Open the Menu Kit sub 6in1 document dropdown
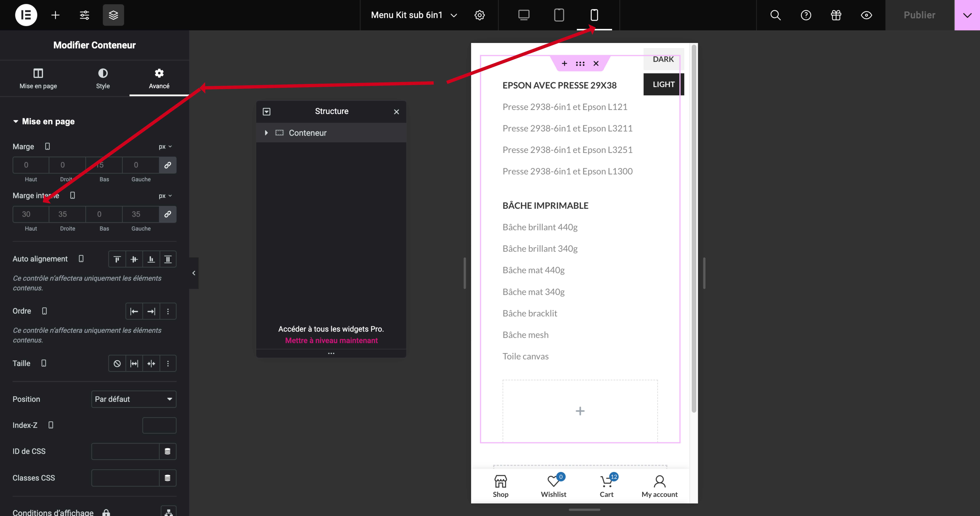This screenshot has width=980, height=516. (x=414, y=15)
